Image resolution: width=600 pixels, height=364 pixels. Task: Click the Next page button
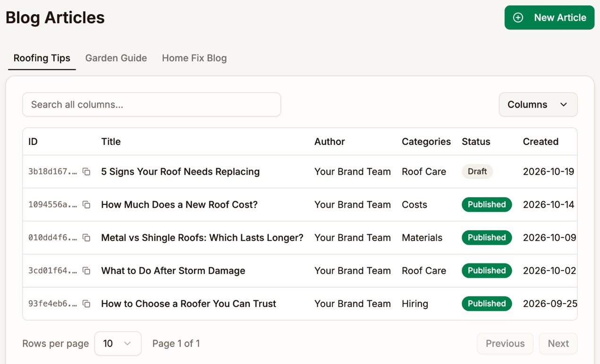pos(558,343)
